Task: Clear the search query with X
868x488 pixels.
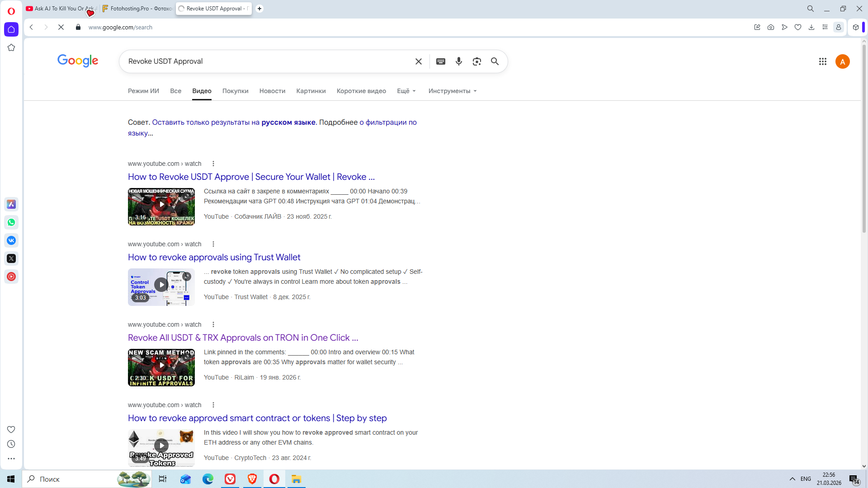Action: tap(418, 61)
